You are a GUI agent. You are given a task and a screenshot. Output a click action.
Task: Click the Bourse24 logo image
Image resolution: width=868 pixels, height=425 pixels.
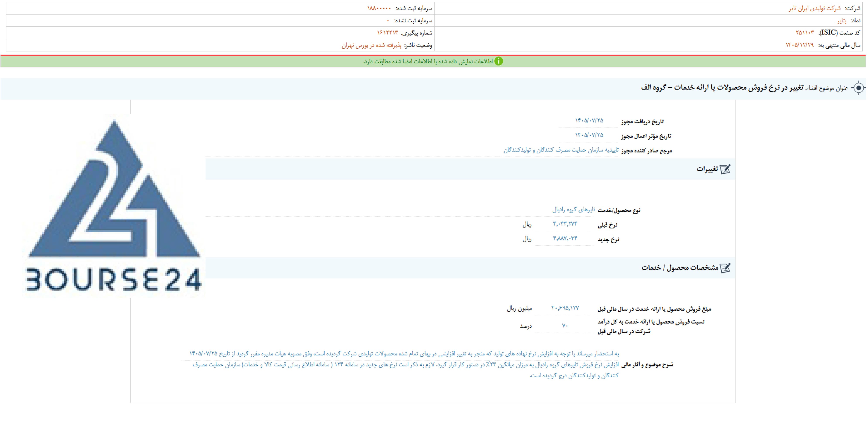114,206
